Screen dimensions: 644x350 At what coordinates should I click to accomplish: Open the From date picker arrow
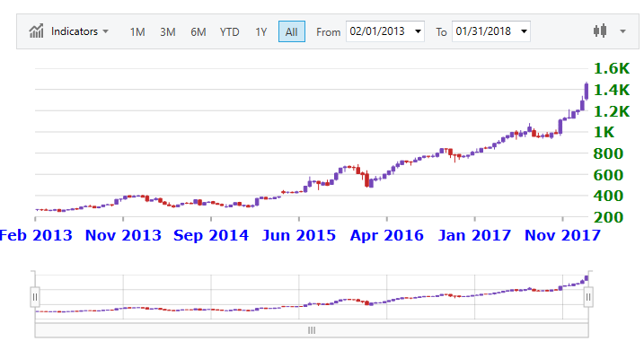tap(419, 31)
